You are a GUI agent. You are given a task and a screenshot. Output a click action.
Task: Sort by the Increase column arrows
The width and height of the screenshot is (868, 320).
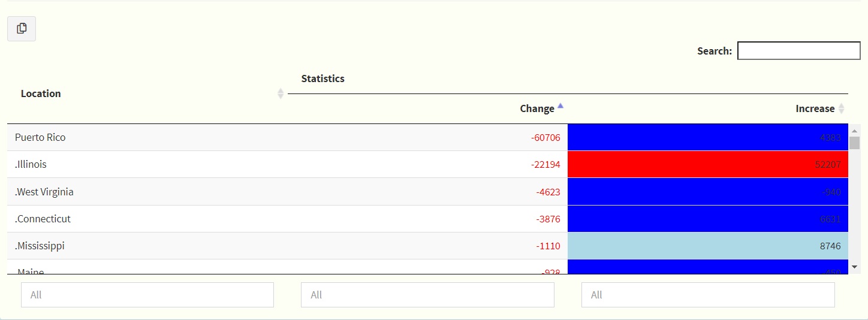[841, 108]
